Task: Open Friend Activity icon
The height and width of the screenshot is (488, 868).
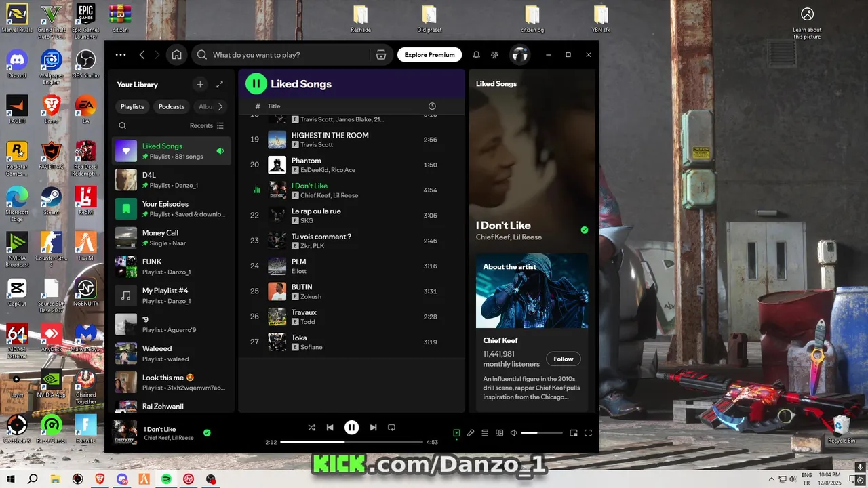Action: 494,55
